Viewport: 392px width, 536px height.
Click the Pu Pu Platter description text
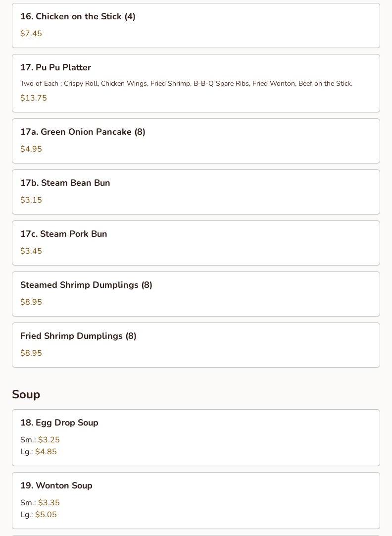click(x=187, y=83)
